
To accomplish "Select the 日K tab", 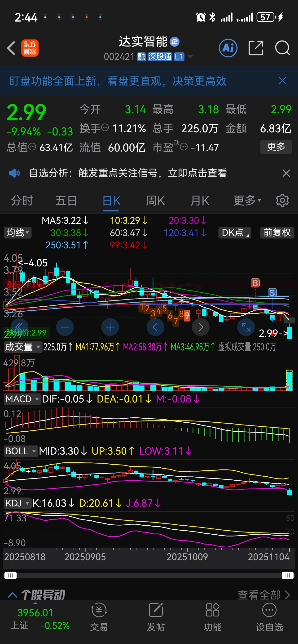I will tap(111, 201).
